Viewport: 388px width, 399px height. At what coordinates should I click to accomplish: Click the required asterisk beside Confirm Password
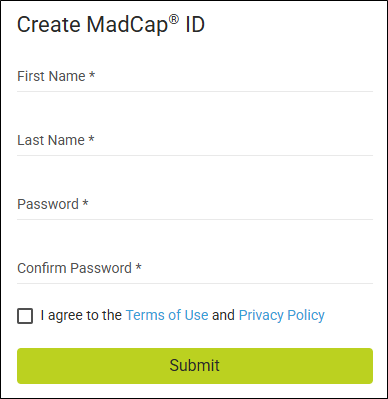pyautogui.click(x=138, y=267)
